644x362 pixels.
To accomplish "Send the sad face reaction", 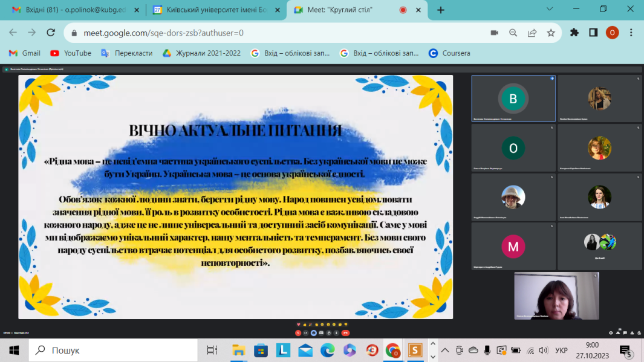I will (x=334, y=325).
